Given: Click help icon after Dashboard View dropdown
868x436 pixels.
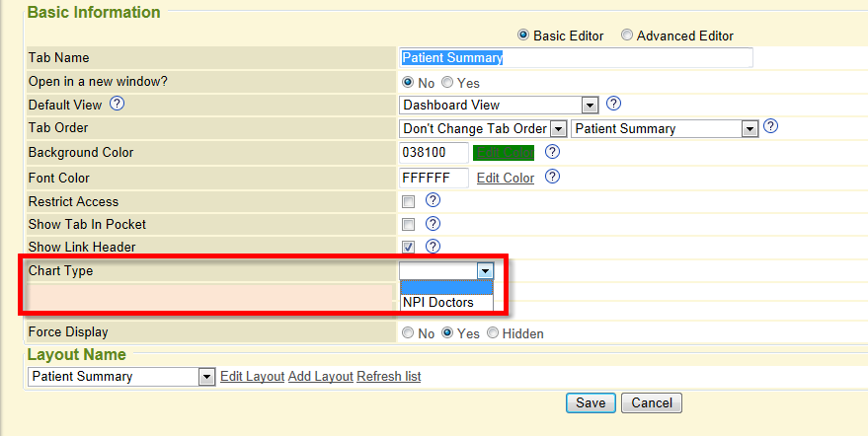Looking at the screenshot, I should click(x=613, y=104).
